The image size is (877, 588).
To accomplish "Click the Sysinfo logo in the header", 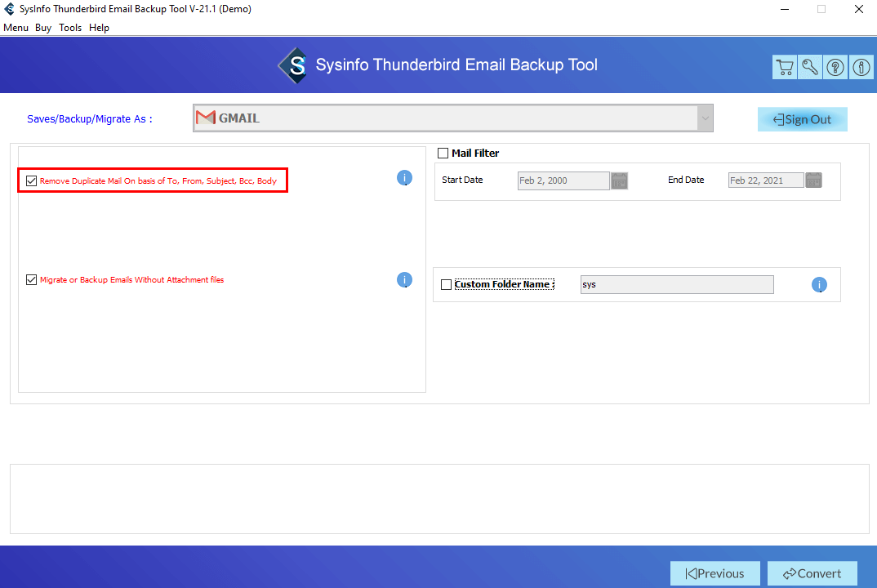I will click(293, 65).
